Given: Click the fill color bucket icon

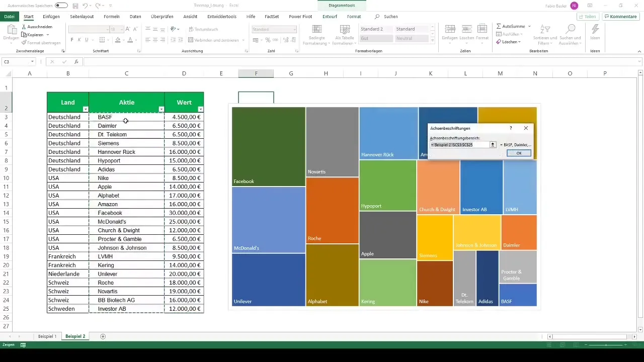Looking at the screenshot, I should pos(118,40).
